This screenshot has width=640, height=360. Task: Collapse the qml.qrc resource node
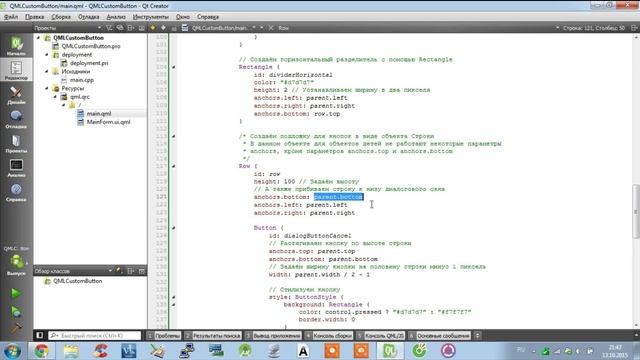pyautogui.click(x=56, y=97)
